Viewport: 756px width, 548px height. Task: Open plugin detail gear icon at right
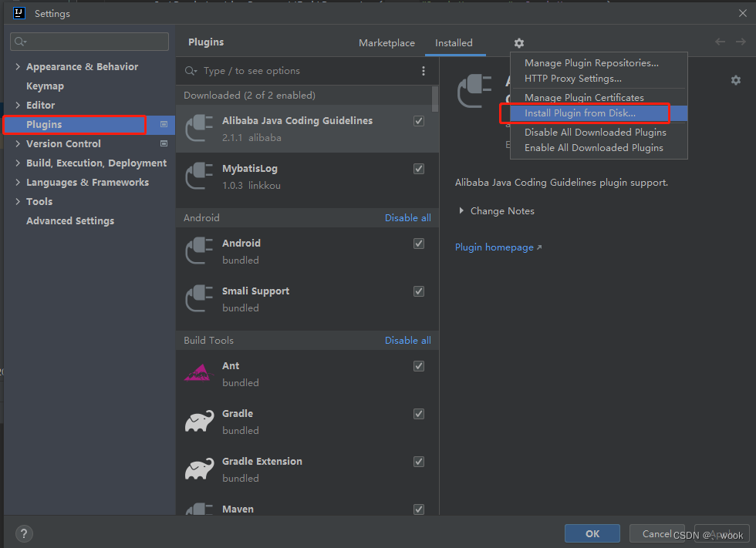[x=735, y=80]
